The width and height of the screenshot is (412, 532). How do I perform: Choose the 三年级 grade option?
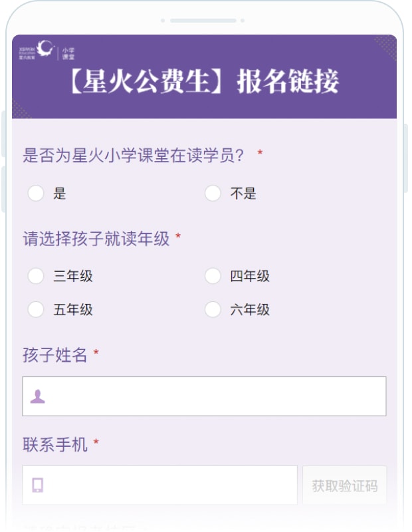[x=36, y=276]
